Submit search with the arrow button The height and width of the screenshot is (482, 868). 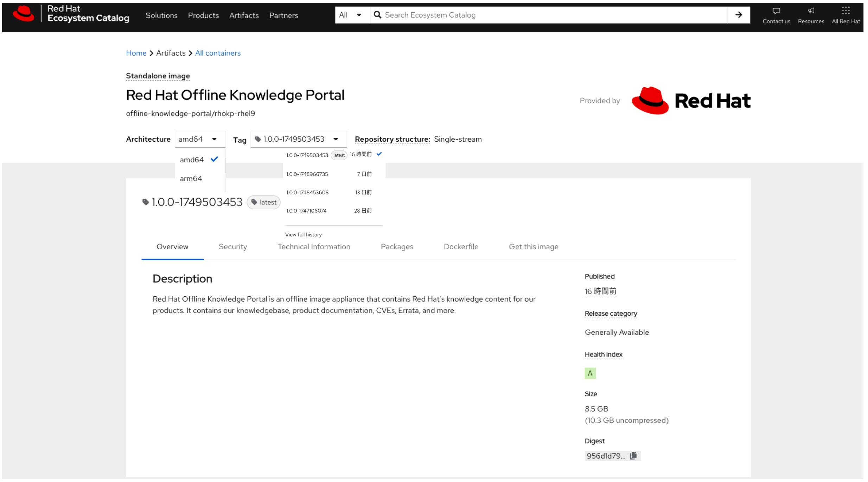pyautogui.click(x=739, y=15)
